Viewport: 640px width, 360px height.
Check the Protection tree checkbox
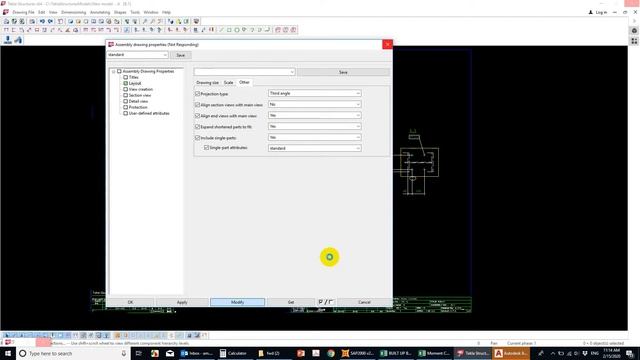(x=126, y=107)
